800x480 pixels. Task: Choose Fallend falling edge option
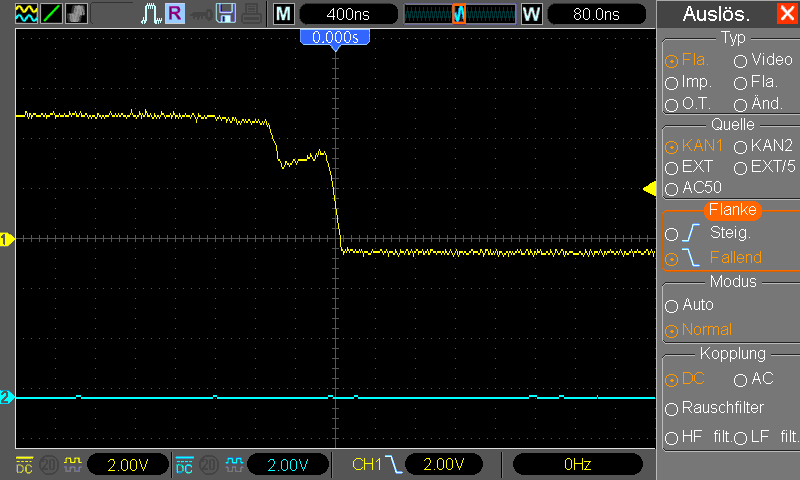point(713,258)
